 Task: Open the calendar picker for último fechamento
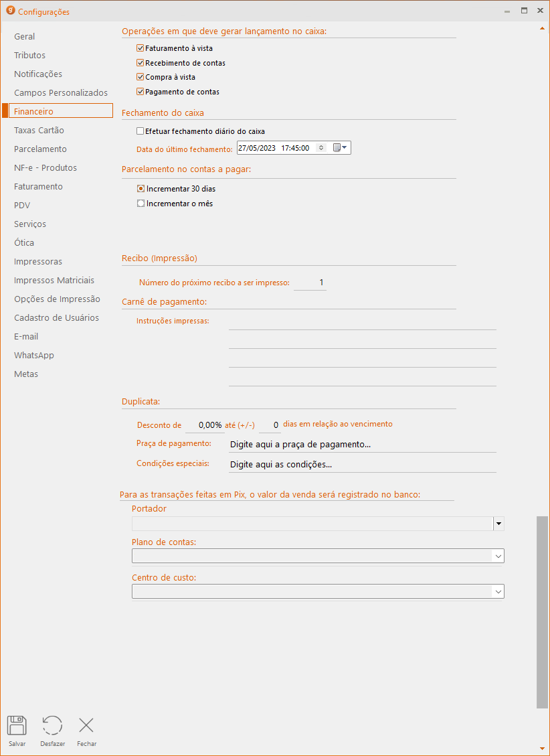pyautogui.click(x=340, y=147)
